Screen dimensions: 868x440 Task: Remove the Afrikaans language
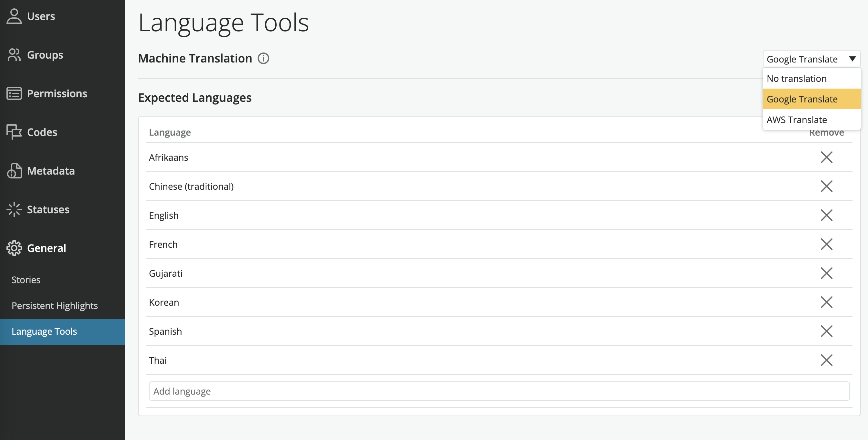826,157
